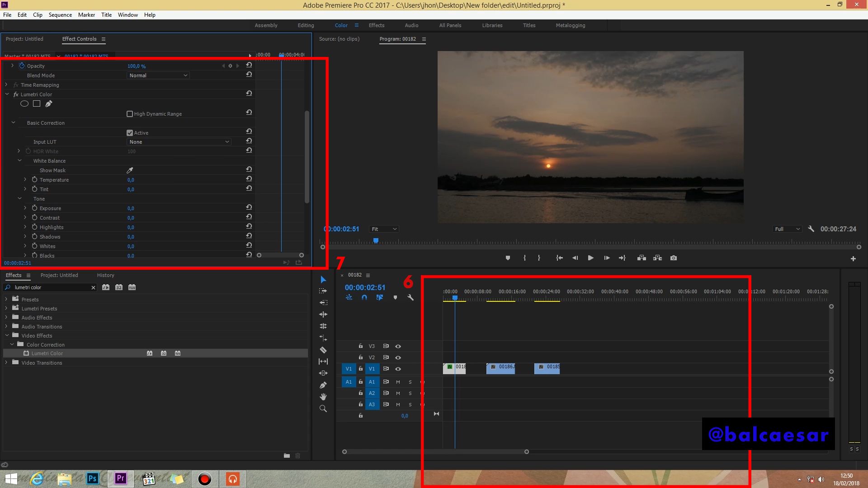Switch to Effects workspace
This screenshot has width=868, height=488.
coord(376,25)
